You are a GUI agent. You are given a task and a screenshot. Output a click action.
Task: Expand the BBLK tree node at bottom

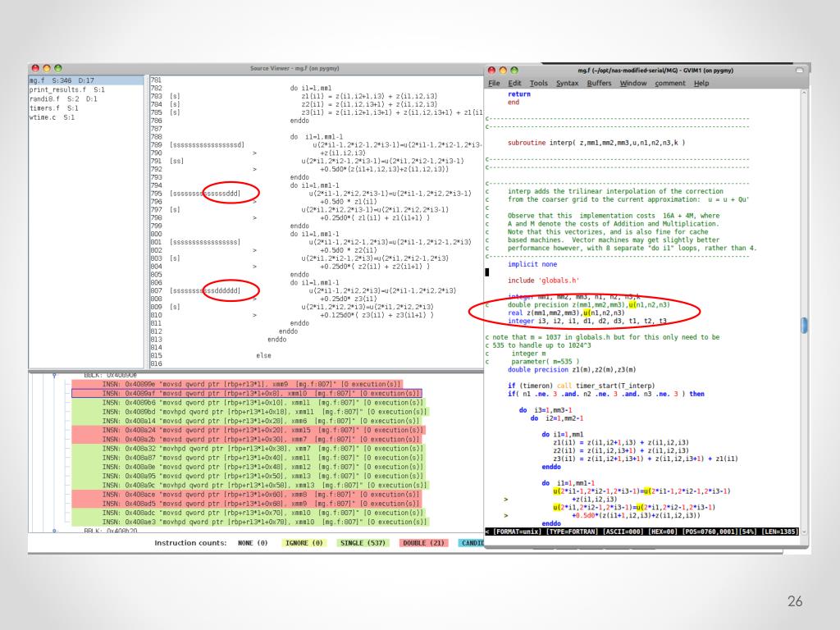pyautogui.click(x=55, y=531)
